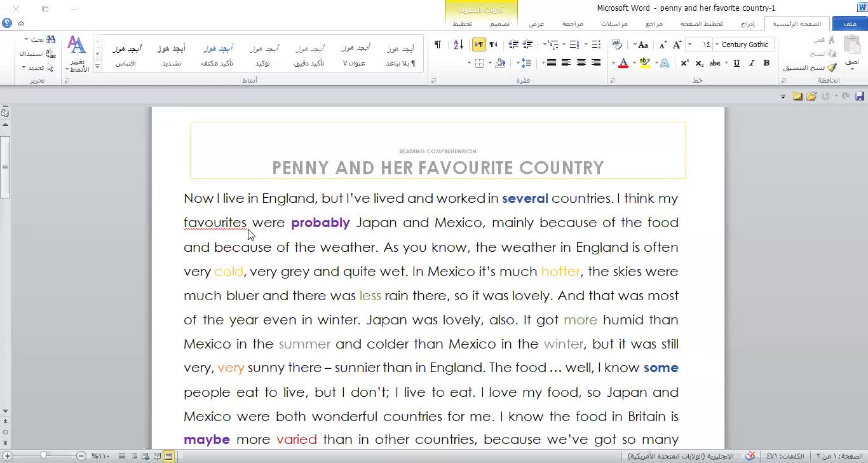
Task: Apply the اقتباس quote style
Action: point(125,55)
